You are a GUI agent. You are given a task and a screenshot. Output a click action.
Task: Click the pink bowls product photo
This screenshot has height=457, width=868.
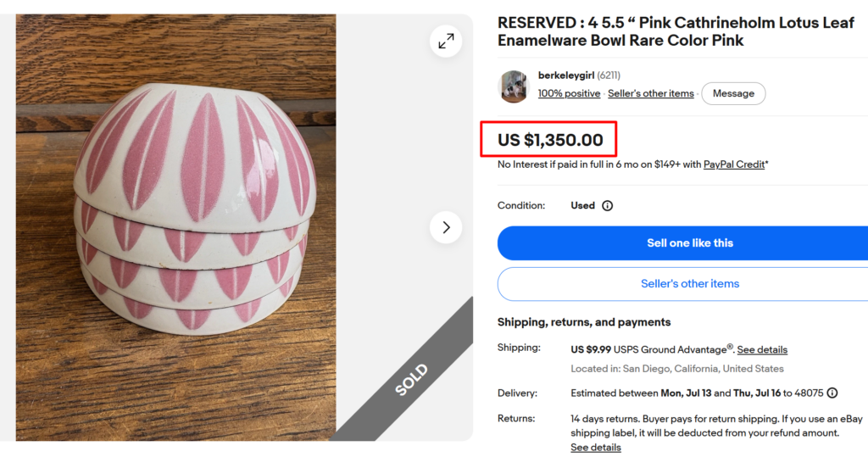pyautogui.click(x=175, y=227)
